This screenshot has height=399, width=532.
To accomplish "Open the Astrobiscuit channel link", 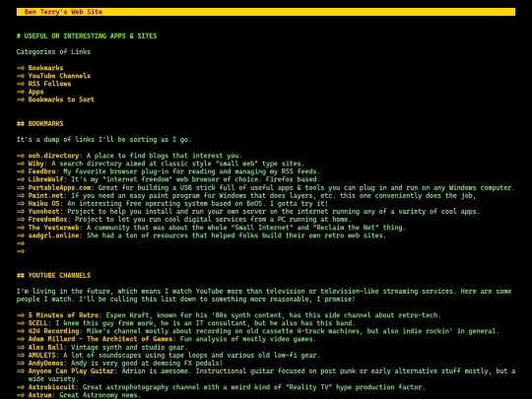I will pyautogui.click(x=51, y=387).
